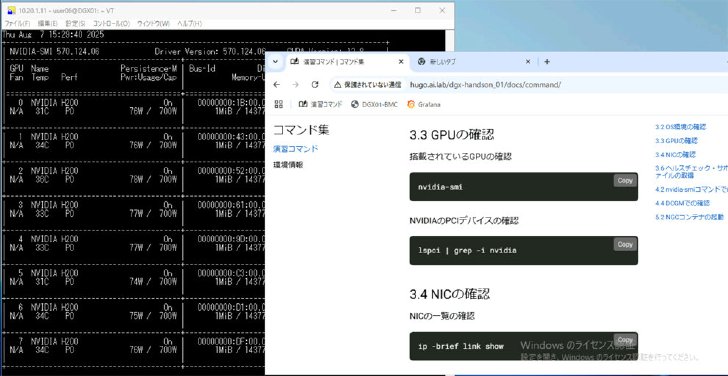Open the Grafana bookmark
This screenshot has width=728, height=376.
pyautogui.click(x=423, y=104)
